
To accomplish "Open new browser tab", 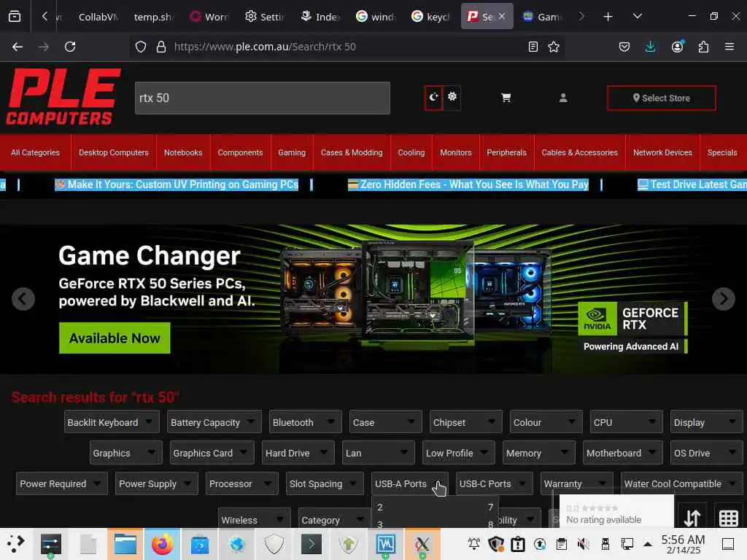I will point(608,17).
